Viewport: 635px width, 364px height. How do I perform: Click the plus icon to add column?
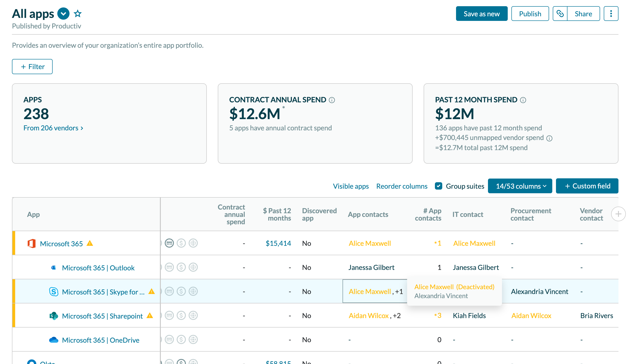tap(618, 214)
